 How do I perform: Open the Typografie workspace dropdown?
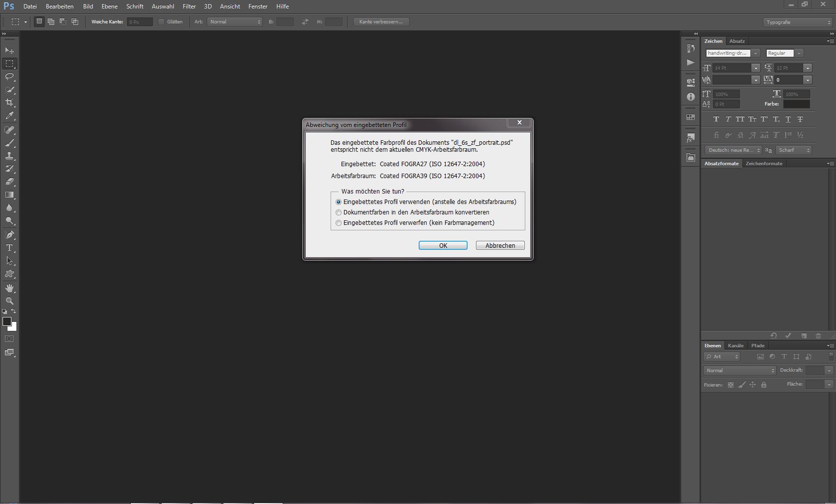coord(798,22)
